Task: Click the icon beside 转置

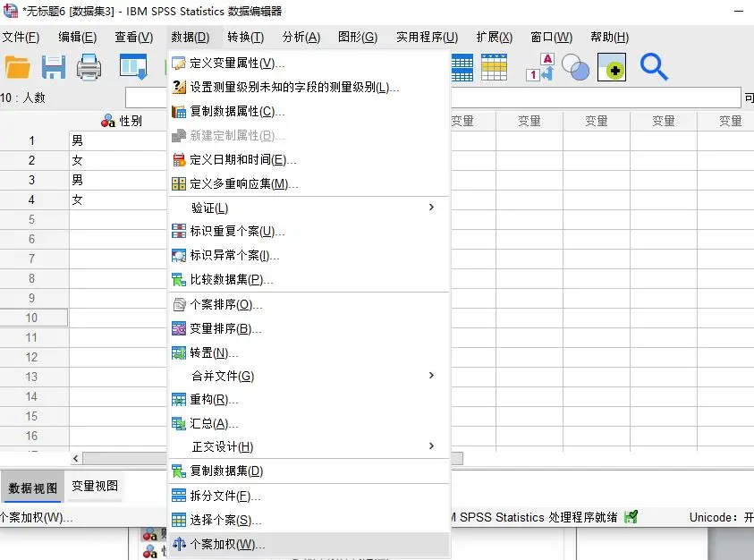Action: point(179,353)
